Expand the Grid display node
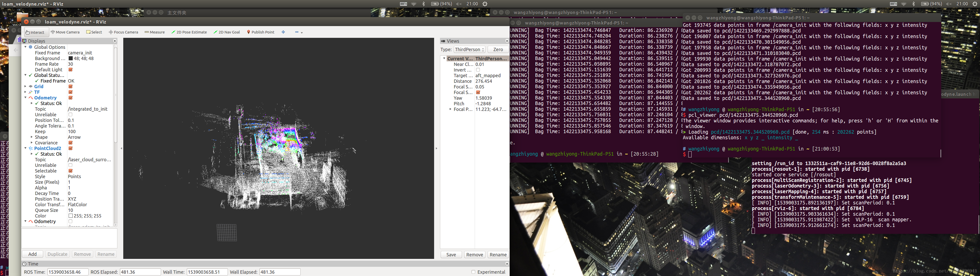Viewport: 980px width, 276px height. tap(26, 87)
